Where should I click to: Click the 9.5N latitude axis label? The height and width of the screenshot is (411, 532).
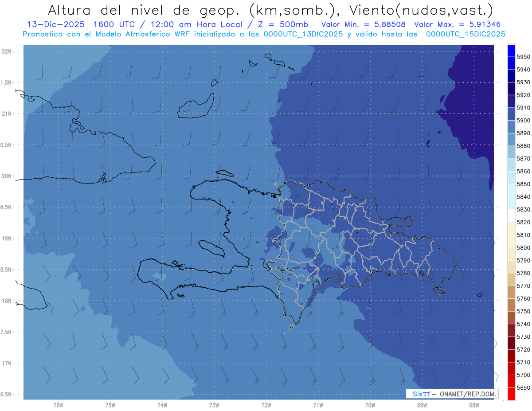tap(7, 207)
